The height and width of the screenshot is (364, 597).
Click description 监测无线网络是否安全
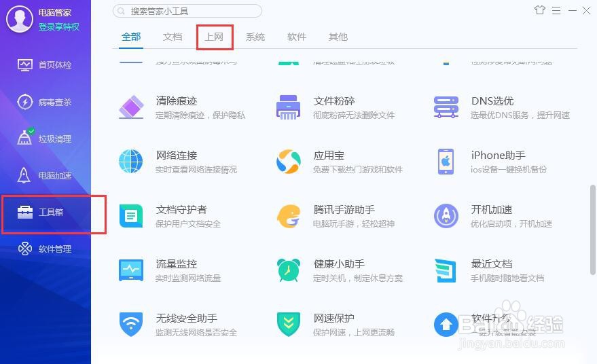click(196, 332)
